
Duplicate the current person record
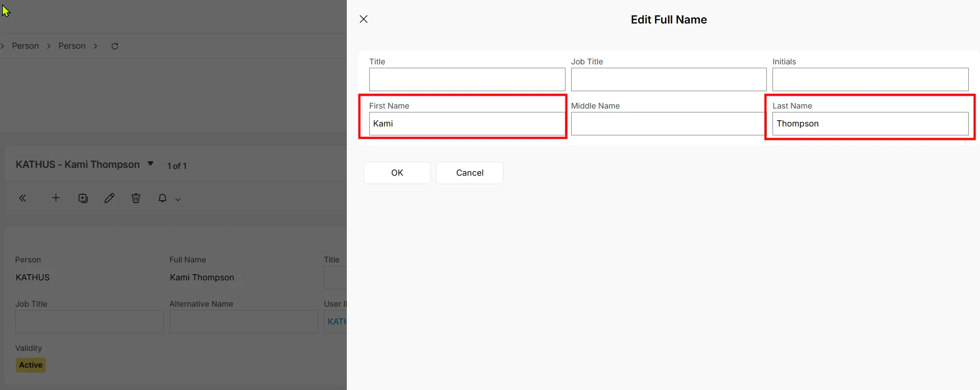click(83, 198)
